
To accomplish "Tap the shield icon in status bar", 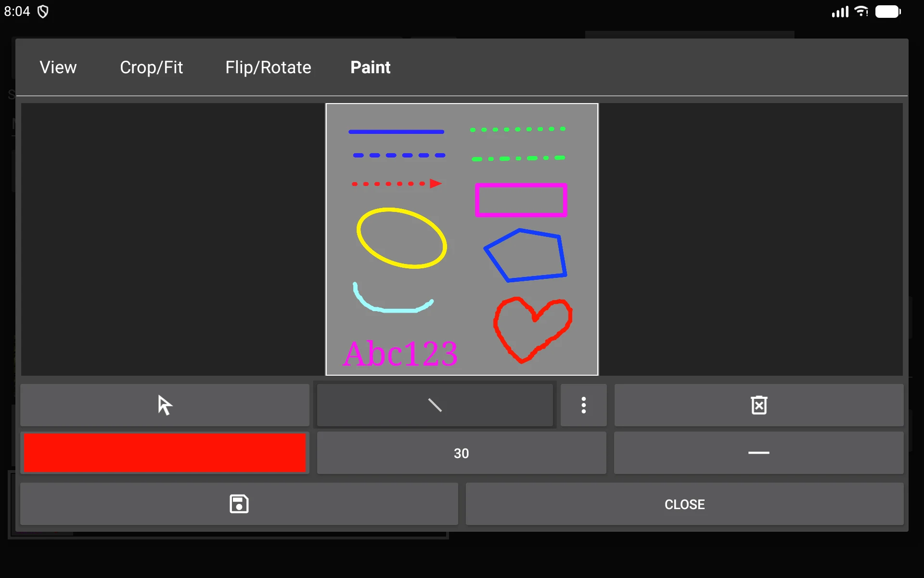I will [43, 12].
